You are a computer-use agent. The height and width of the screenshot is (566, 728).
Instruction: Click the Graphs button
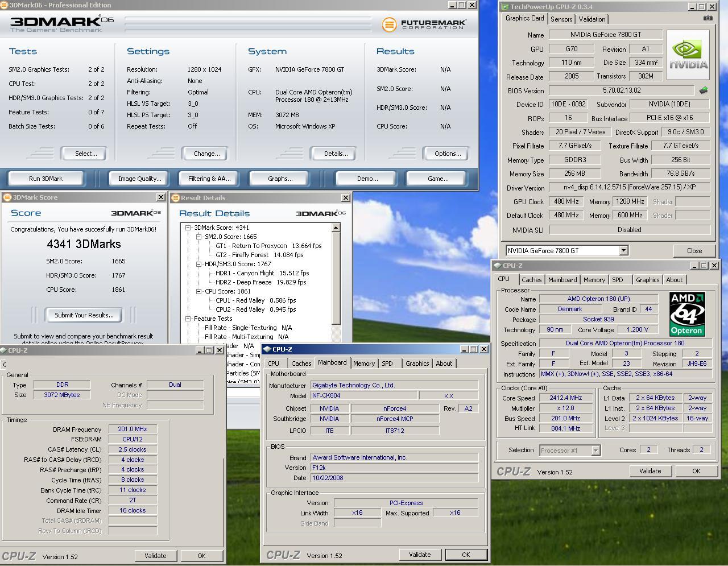[x=280, y=179]
